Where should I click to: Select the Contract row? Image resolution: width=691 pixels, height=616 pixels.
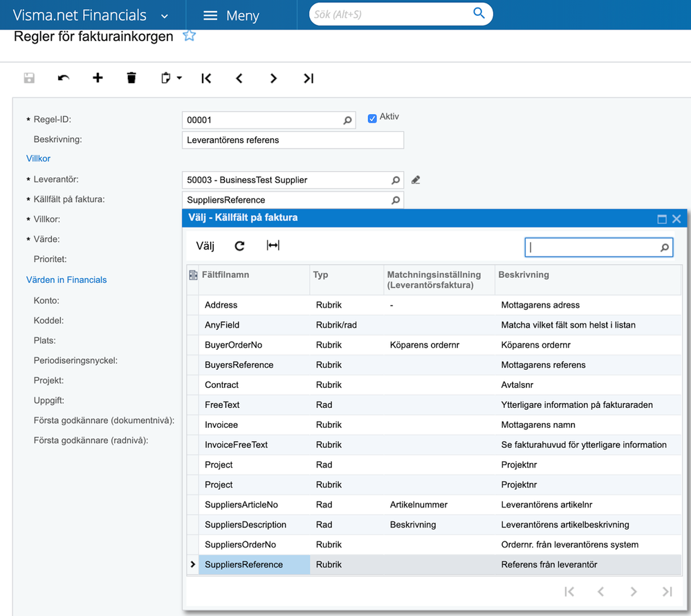coord(434,384)
